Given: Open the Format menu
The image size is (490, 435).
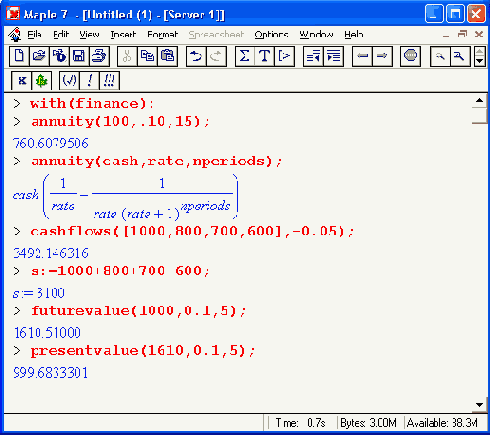Looking at the screenshot, I should click(163, 34).
